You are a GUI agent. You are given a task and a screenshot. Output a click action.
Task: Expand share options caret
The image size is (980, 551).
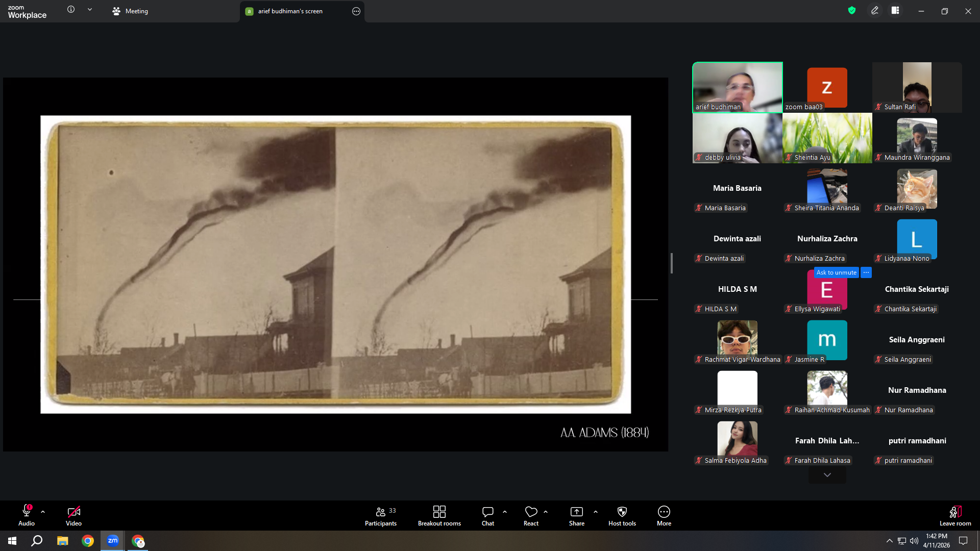coord(596,512)
